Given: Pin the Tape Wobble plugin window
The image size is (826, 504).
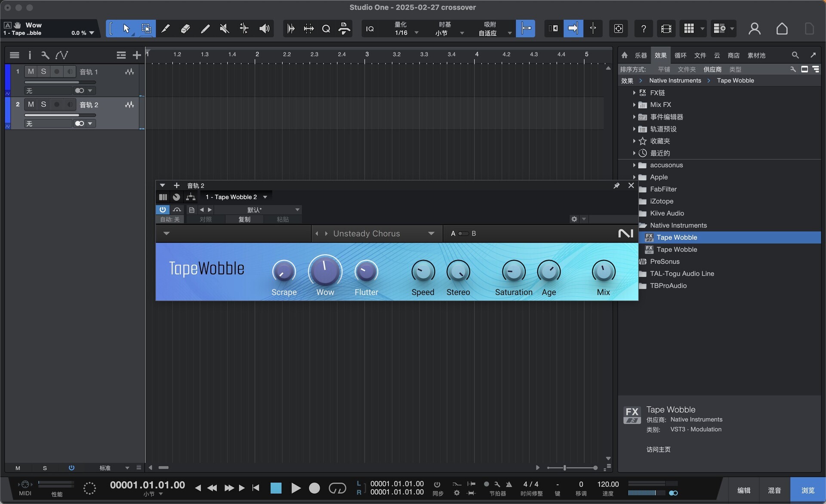Looking at the screenshot, I should (616, 185).
